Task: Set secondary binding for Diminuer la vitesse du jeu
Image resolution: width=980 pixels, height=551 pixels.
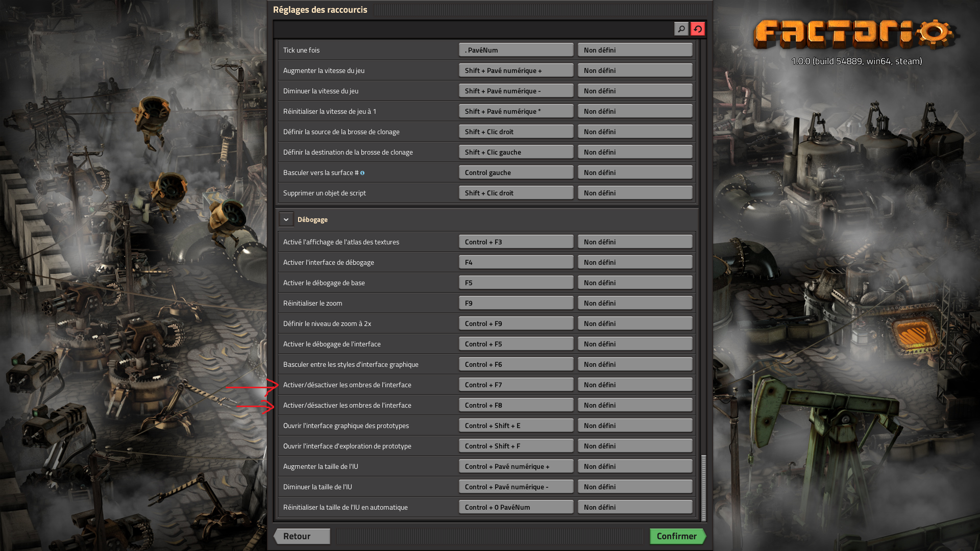Action: coord(635,91)
